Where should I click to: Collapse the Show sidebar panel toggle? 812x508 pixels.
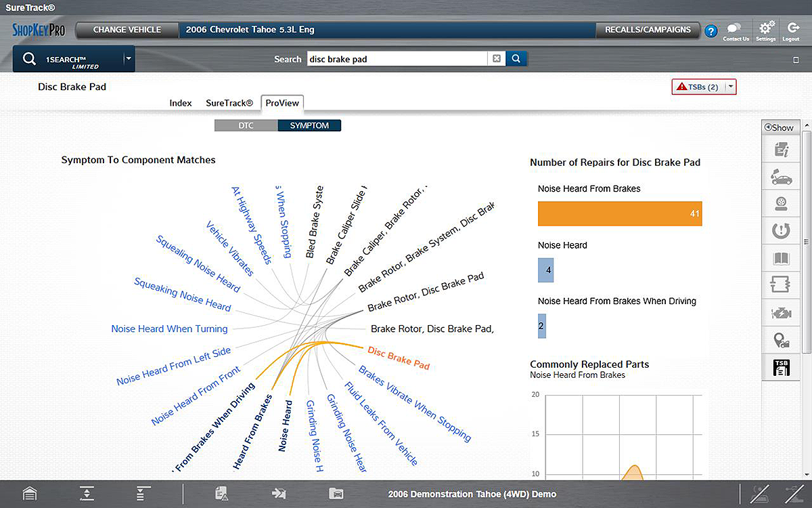pyautogui.click(x=780, y=127)
